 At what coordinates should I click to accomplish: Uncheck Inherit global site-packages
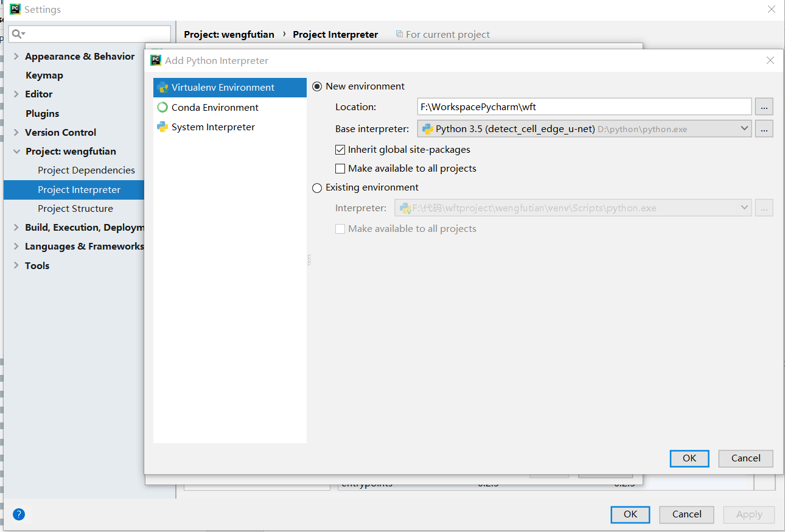pyautogui.click(x=340, y=149)
